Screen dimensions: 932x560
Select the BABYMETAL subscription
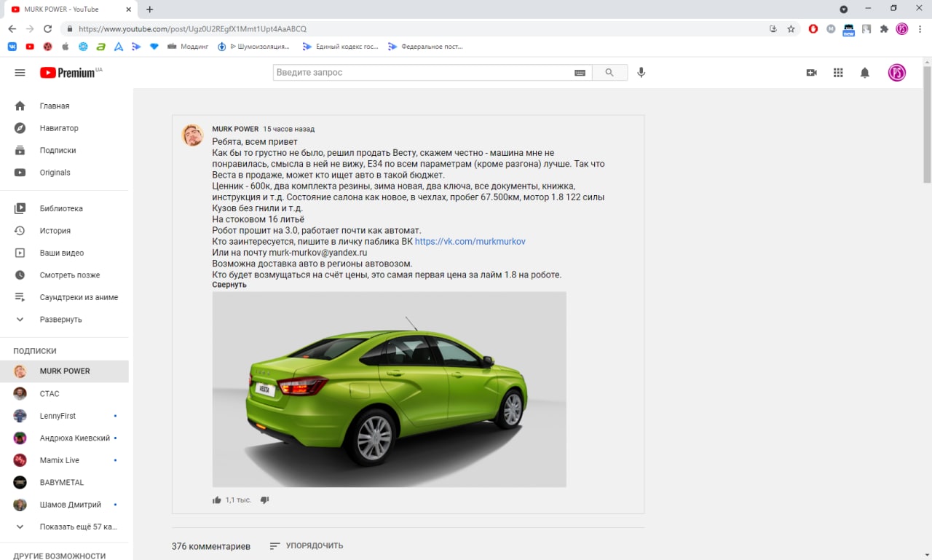(64, 483)
